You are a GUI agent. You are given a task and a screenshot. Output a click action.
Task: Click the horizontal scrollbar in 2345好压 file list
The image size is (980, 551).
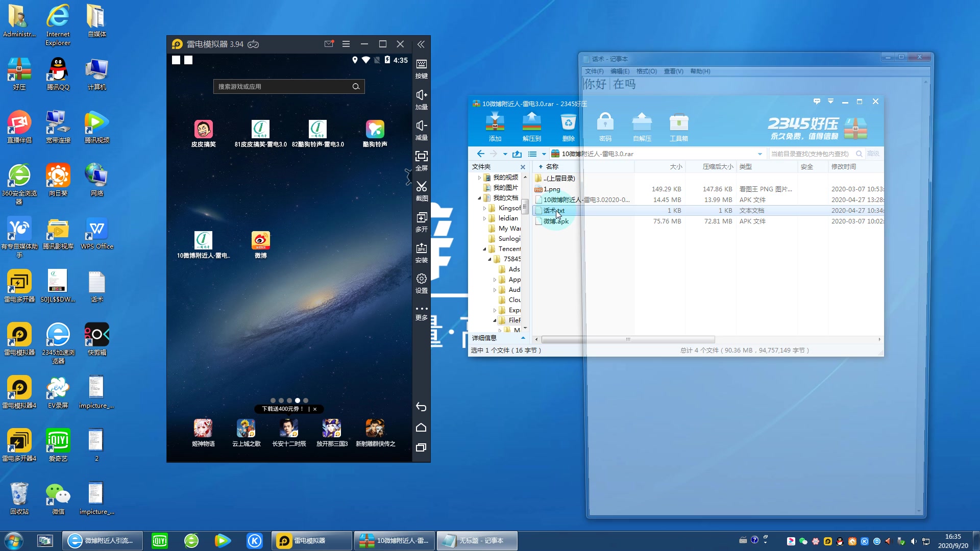click(628, 339)
